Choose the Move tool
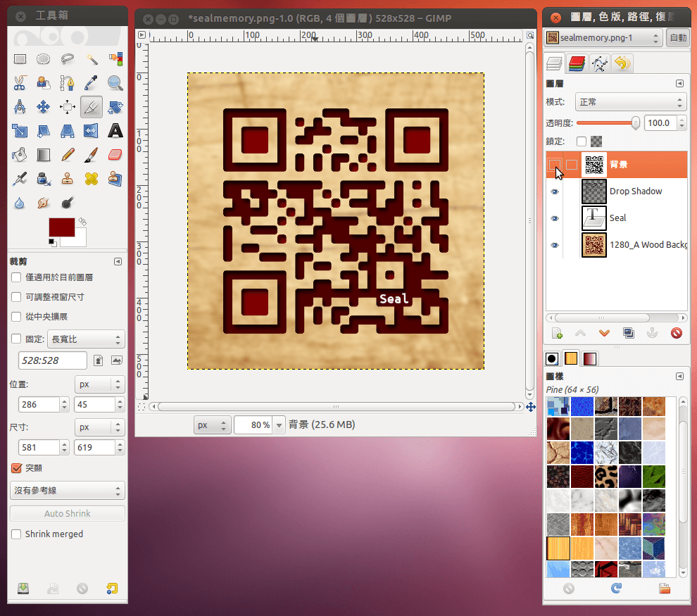 [x=43, y=107]
